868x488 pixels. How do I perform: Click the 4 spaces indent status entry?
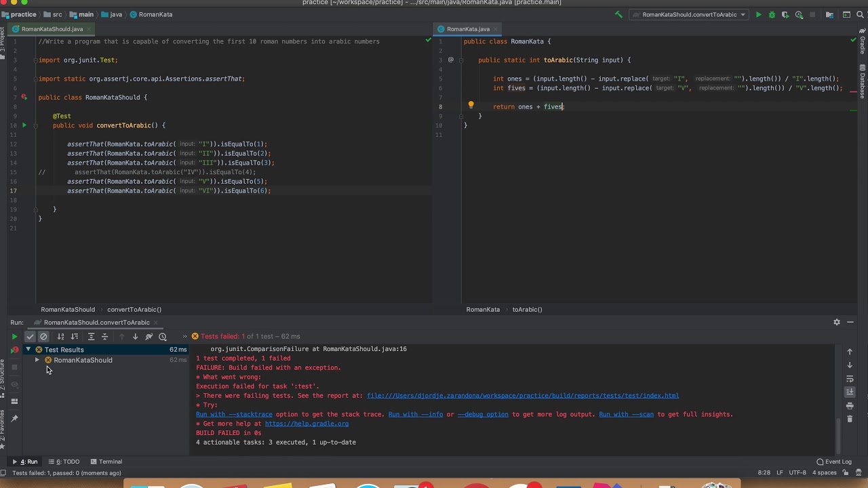tap(825, 472)
